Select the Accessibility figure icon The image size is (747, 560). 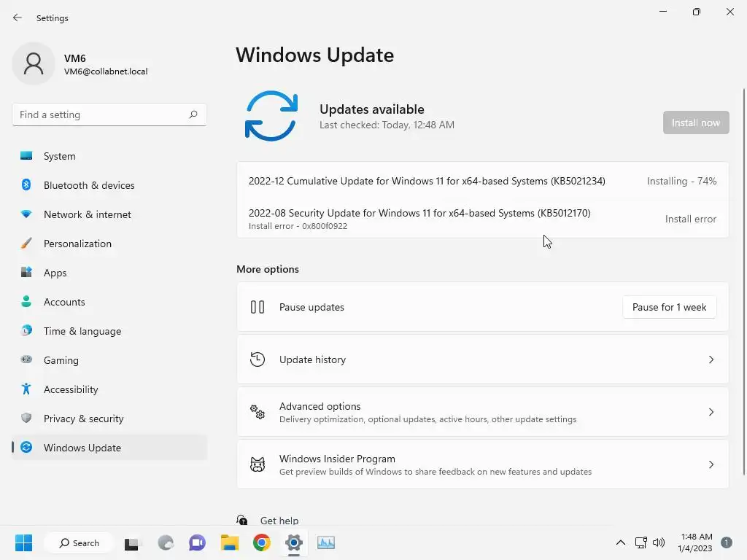26,389
